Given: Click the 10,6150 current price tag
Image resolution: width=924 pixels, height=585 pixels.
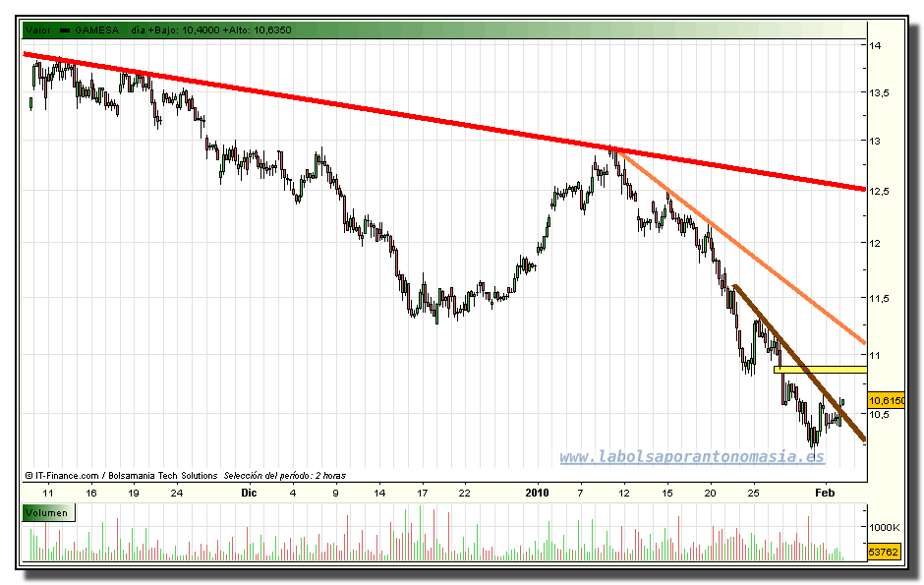Looking at the screenshot, I should (886, 400).
